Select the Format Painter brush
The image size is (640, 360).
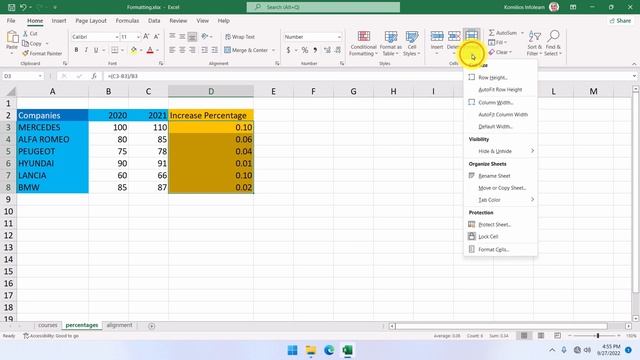(25, 53)
